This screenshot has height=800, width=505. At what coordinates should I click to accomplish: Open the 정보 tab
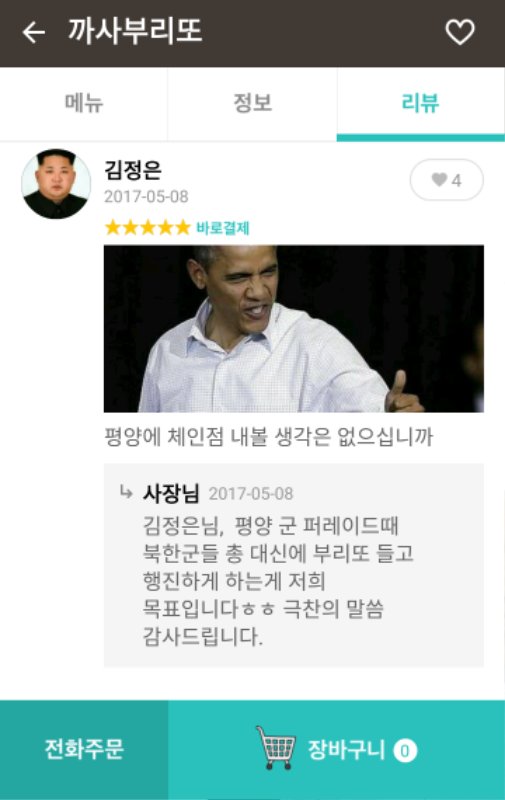point(252,104)
